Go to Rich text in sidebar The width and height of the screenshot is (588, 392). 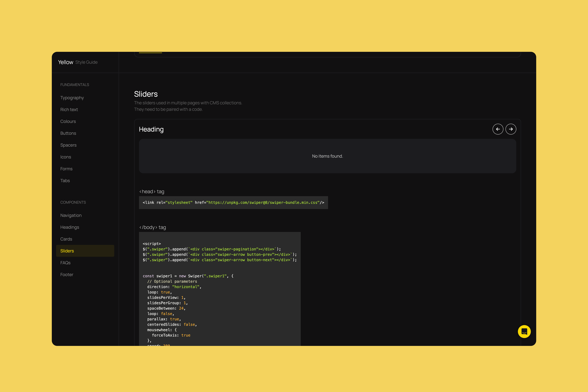click(x=69, y=109)
